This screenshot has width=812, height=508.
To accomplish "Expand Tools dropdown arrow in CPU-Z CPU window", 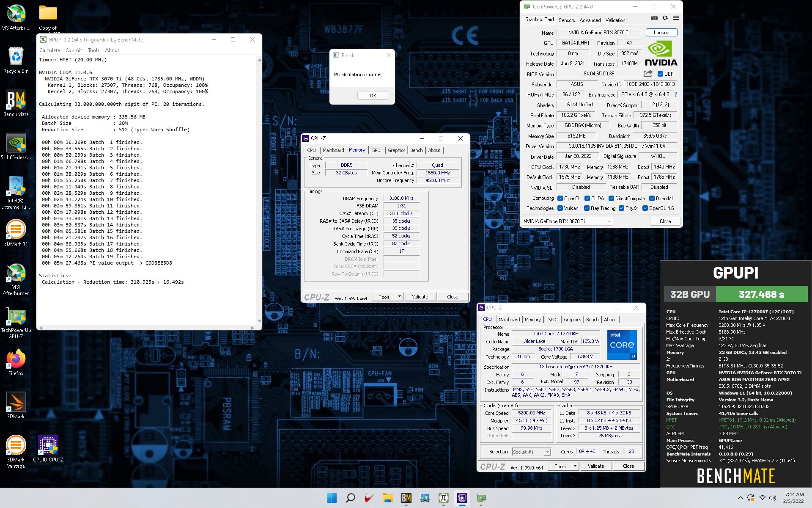I will (x=575, y=466).
